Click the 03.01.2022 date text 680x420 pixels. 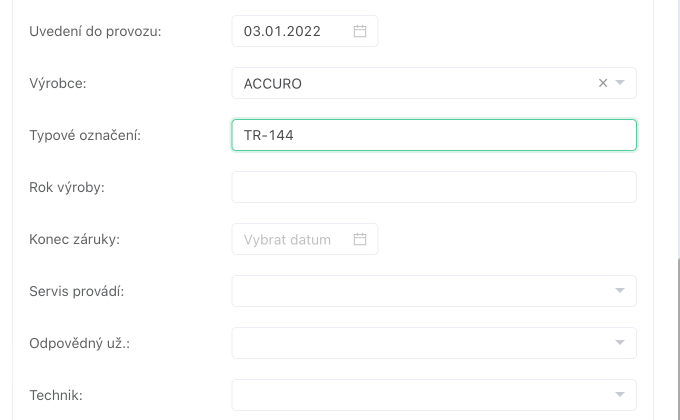click(282, 31)
